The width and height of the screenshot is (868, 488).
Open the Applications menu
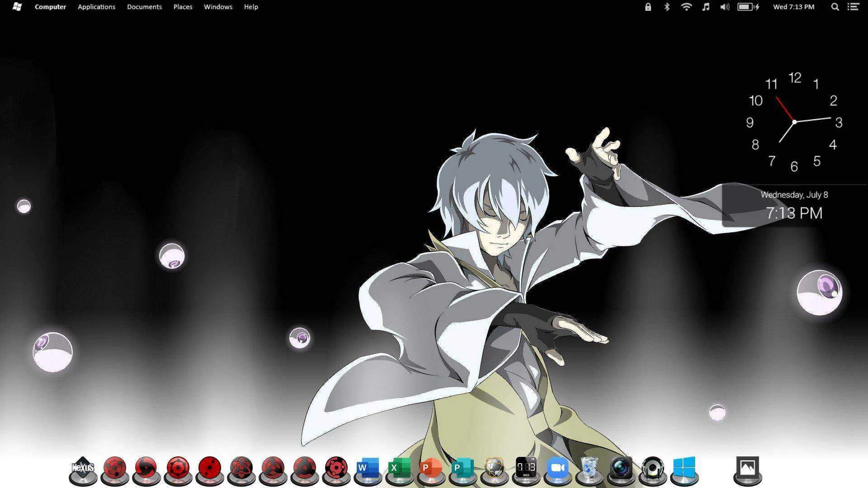click(x=96, y=7)
